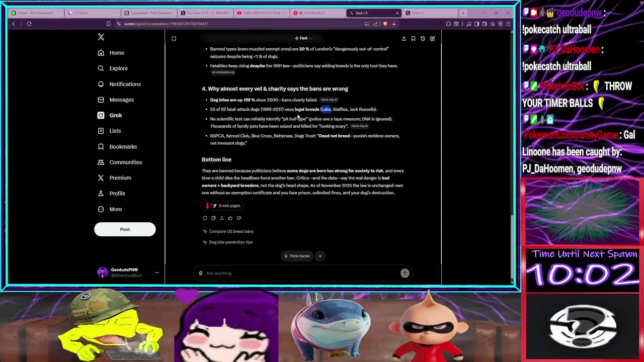644x362 pixels.
Task: Click the Ask anything input field
Action: tap(302, 273)
